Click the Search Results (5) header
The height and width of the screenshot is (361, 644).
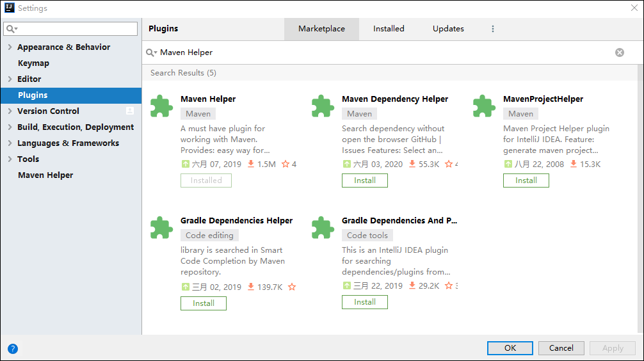coord(183,73)
